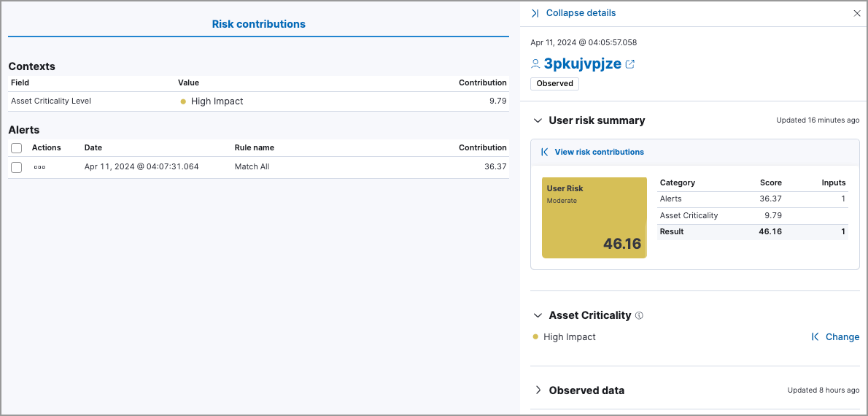Click the Collapse details text link

pos(581,13)
